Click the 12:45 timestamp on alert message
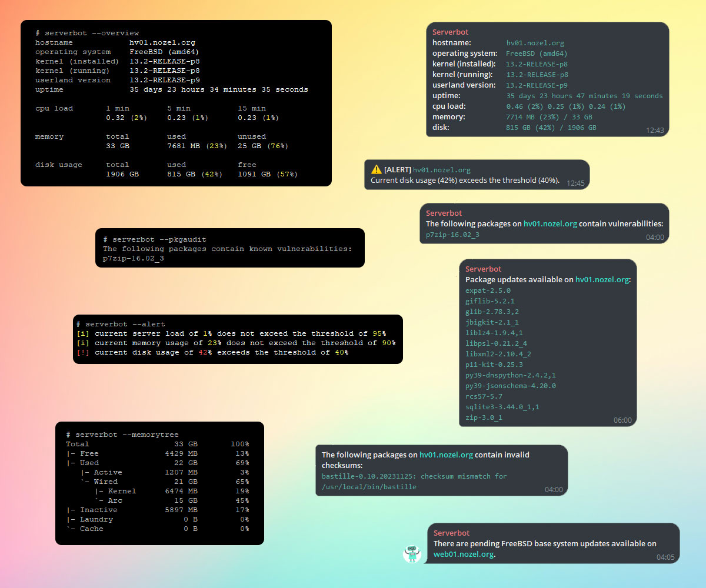Image resolution: width=706 pixels, height=588 pixels. (x=575, y=183)
